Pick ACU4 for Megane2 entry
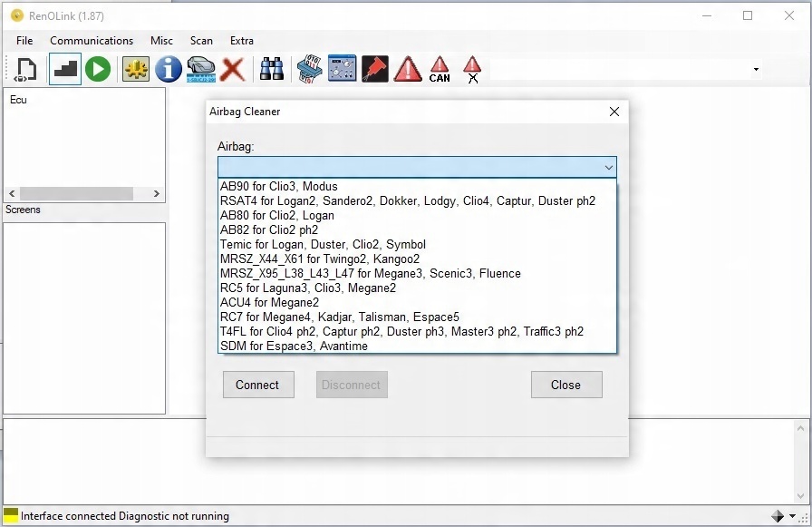This screenshot has width=812, height=527. point(269,303)
